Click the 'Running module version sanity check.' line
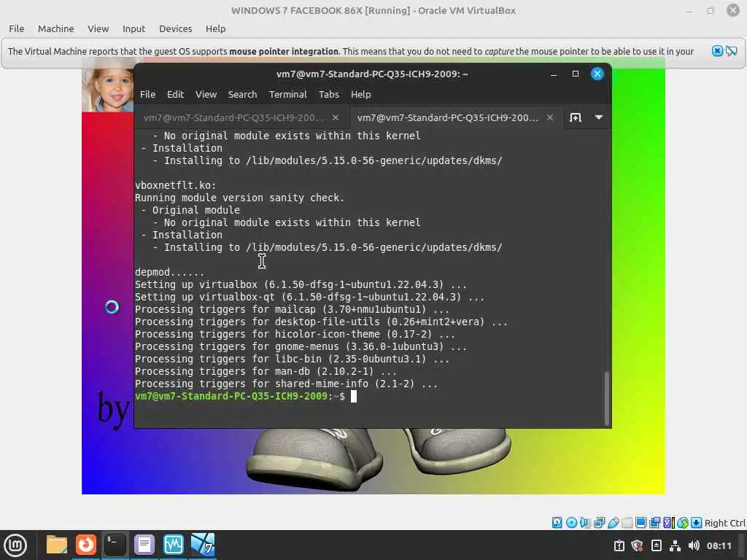Image resolution: width=747 pixels, height=560 pixels. pos(239,198)
